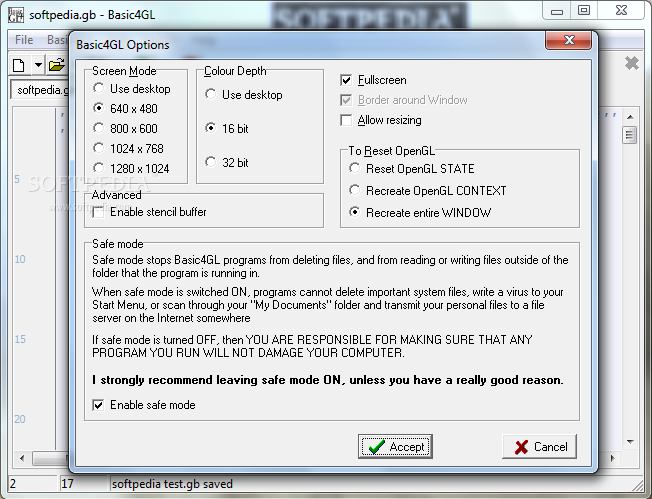
Task: Click line number 15 in editor gutter
Action: coord(20,339)
